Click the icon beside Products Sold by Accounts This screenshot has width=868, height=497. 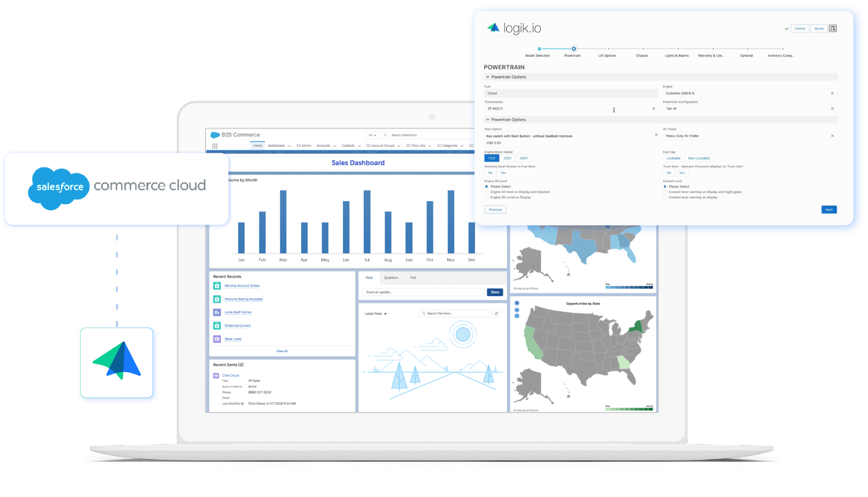tap(217, 299)
